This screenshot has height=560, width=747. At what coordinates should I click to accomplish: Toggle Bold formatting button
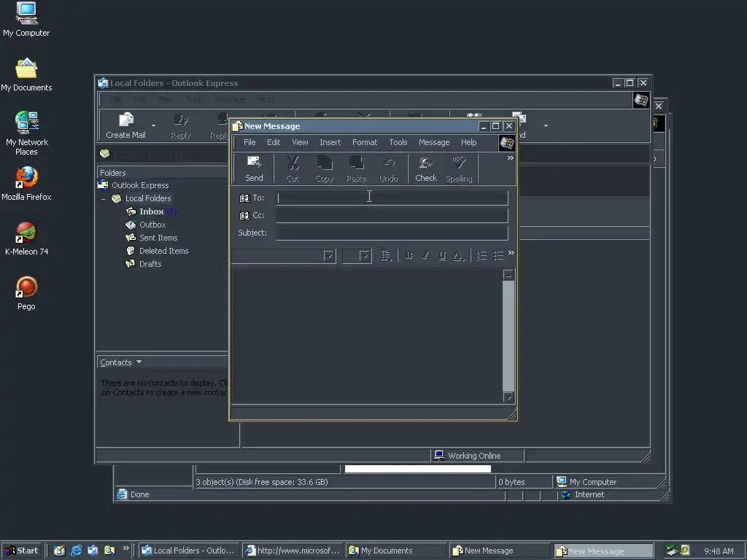tap(409, 256)
